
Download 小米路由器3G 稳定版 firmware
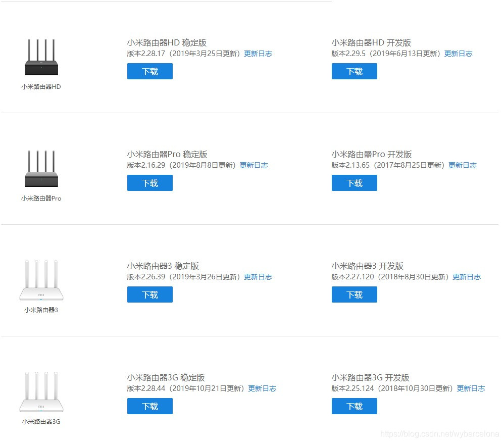(x=150, y=406)
